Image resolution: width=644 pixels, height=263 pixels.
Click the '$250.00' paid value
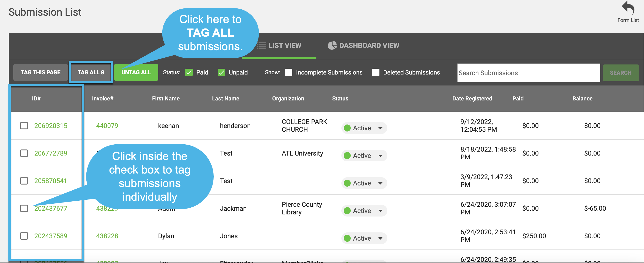[x=534, y=236]
